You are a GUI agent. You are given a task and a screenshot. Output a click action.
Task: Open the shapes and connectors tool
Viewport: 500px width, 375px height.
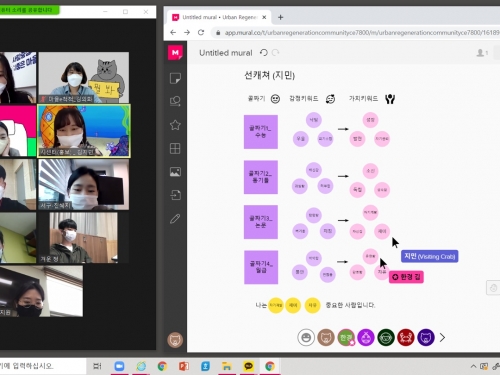point(175,101)
